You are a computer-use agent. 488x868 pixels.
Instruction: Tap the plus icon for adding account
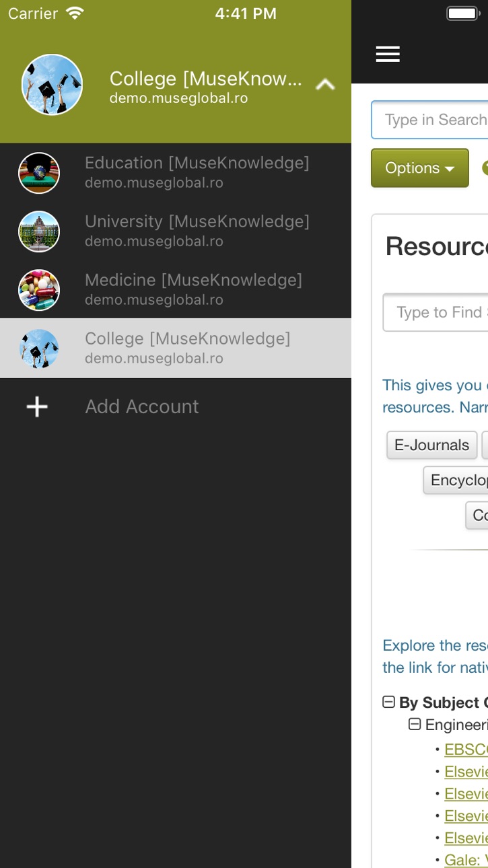click(37, 406)
